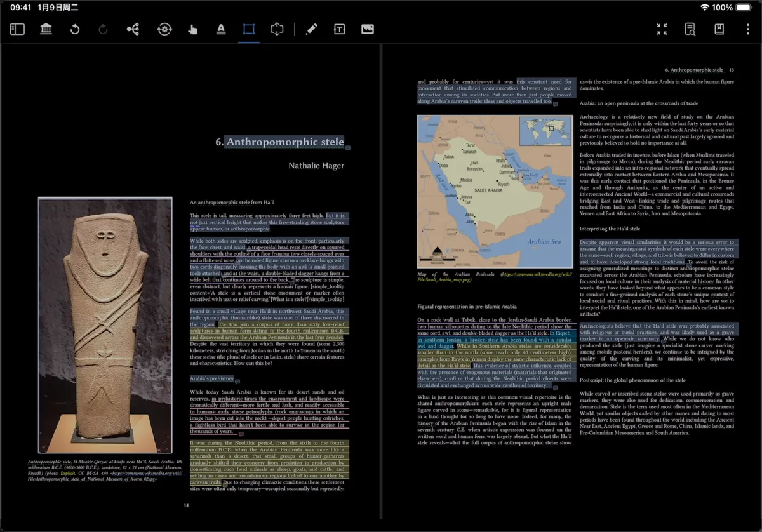Open the document library icon
Viewport: 762px width, 532px height.
(x=46, y=29)
